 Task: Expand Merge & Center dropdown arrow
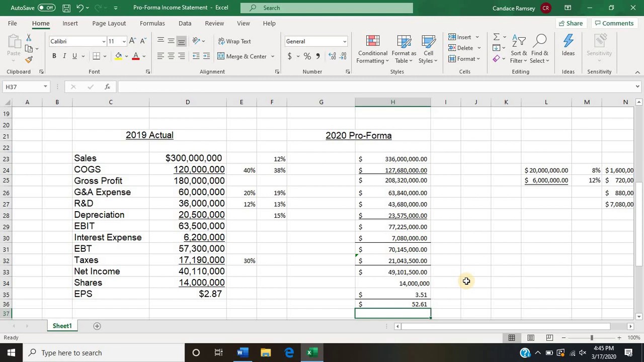tap(273, 56)
